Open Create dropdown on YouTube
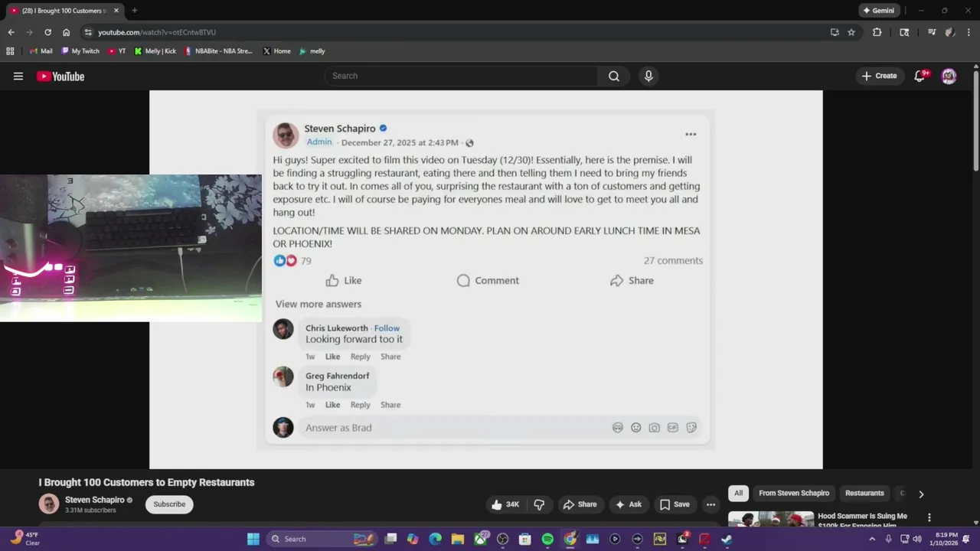This screenshot has height=551, width=980. tap(879, 76)
